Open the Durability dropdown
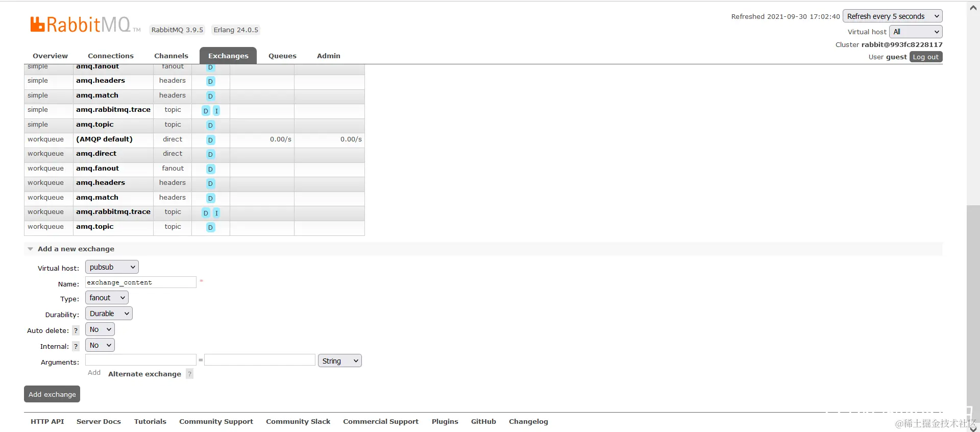Image resolution: width=980 pixels, height=432 pixels. coord(109,314)
